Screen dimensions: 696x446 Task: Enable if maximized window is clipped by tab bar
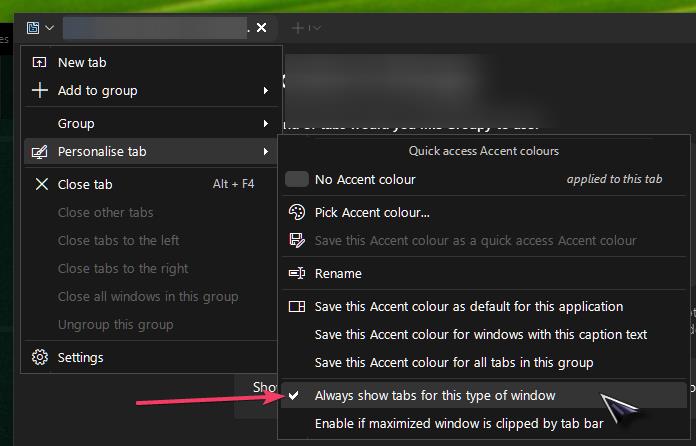459,423
